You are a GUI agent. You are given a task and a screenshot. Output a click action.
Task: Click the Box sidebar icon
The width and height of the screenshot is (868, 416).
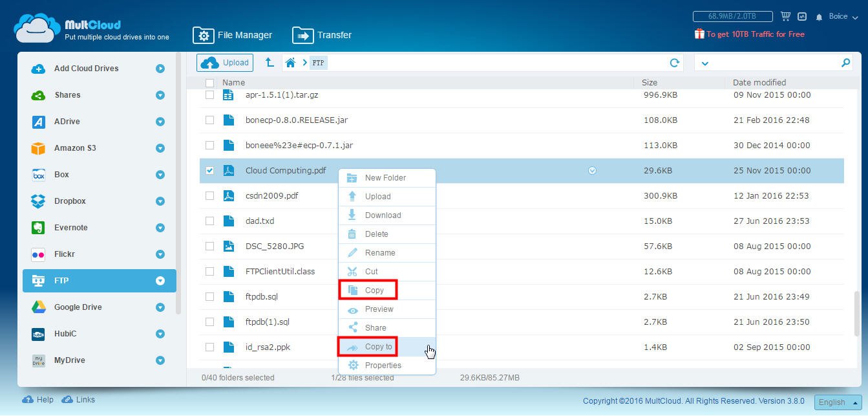click(x=38, y=175)
